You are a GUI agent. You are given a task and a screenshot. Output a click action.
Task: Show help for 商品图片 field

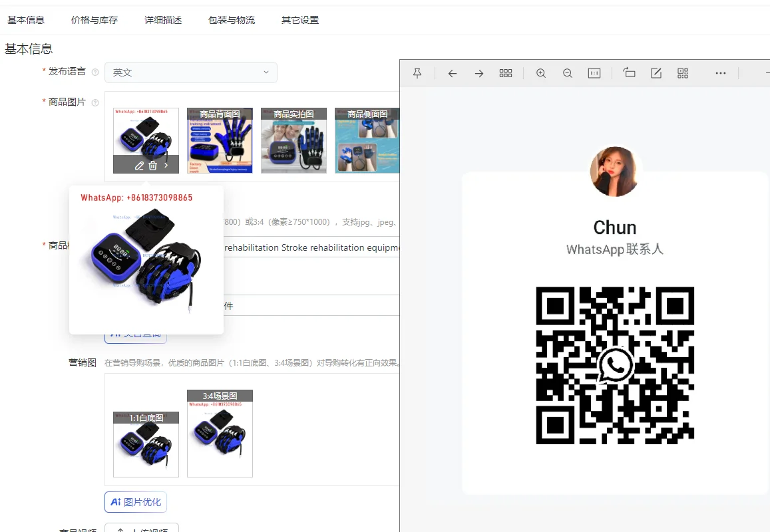95,102
